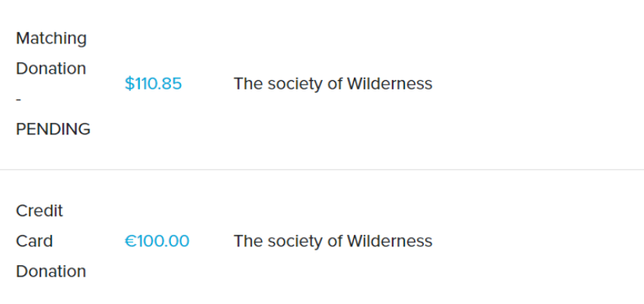Click the dash above the PENDING label
This screenshot has height=304, width=644.
click(19, 99)
